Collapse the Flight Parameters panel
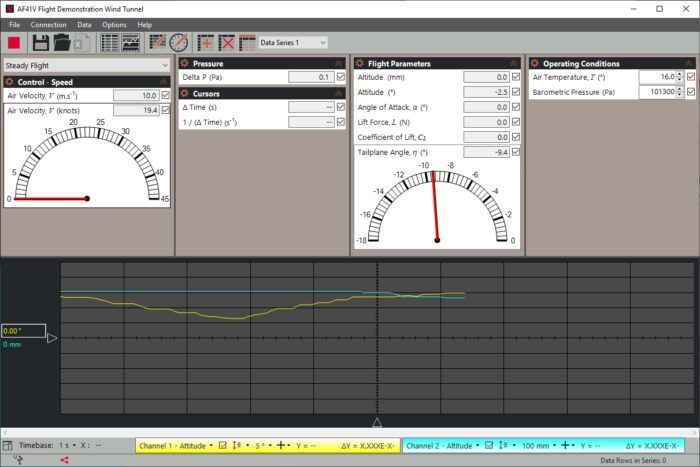 click(513, 63)
